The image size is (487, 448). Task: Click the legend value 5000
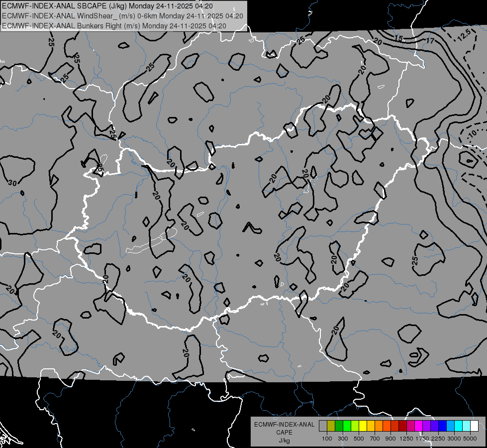[470, 439]
